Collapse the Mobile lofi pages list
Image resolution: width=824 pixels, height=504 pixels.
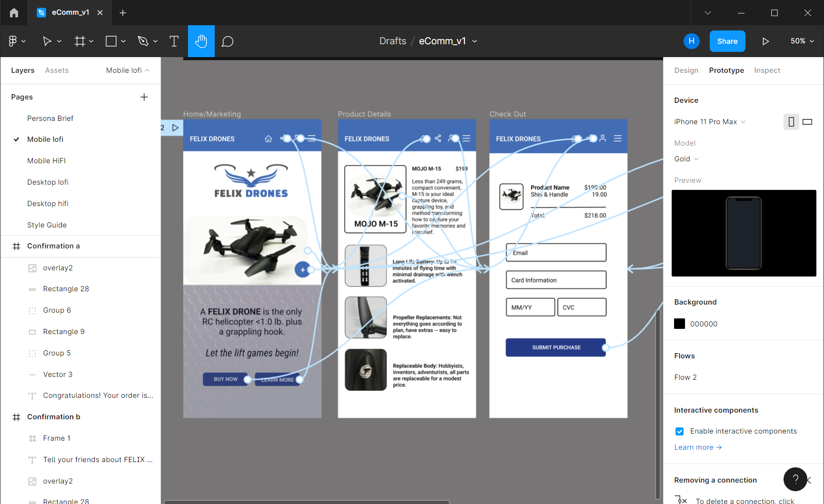click(128, 70)
